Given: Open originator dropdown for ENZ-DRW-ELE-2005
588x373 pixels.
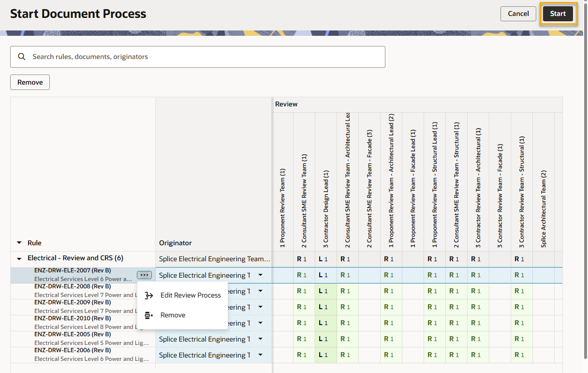Looking at the screenshot, I should 260,339.
